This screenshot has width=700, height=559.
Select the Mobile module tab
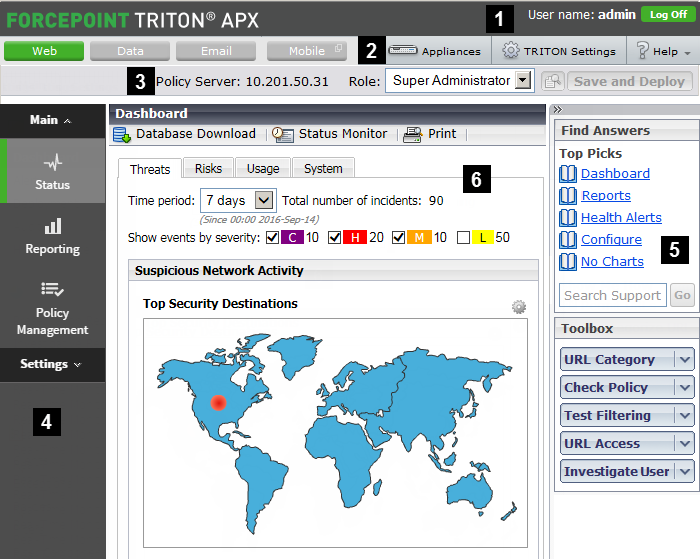(307, 51)
